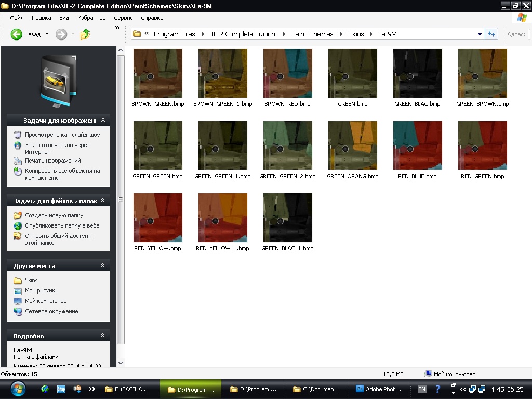Select the RED_YELLOW.bmp thumbnail

pyautogui.click(x=158, y=218)
